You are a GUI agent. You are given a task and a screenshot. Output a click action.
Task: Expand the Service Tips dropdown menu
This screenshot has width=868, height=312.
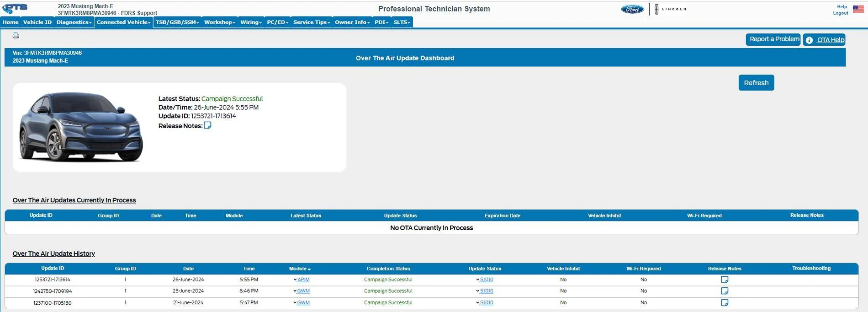(x=311, y=22)
